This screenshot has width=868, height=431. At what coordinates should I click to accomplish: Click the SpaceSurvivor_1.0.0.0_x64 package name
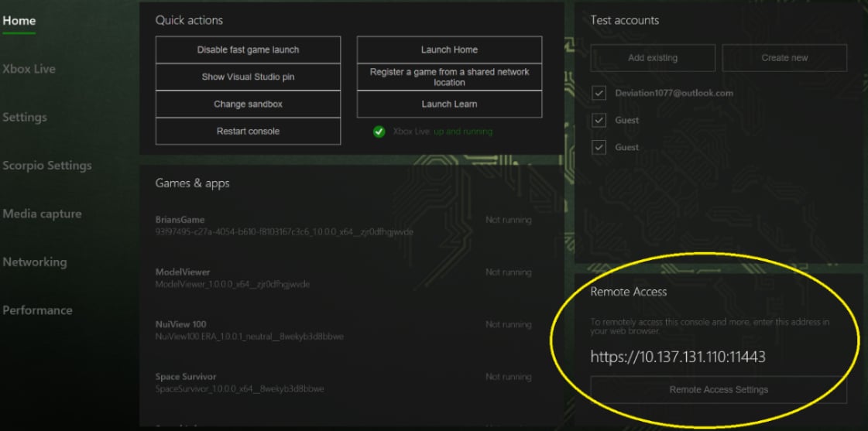click(240, 389)
